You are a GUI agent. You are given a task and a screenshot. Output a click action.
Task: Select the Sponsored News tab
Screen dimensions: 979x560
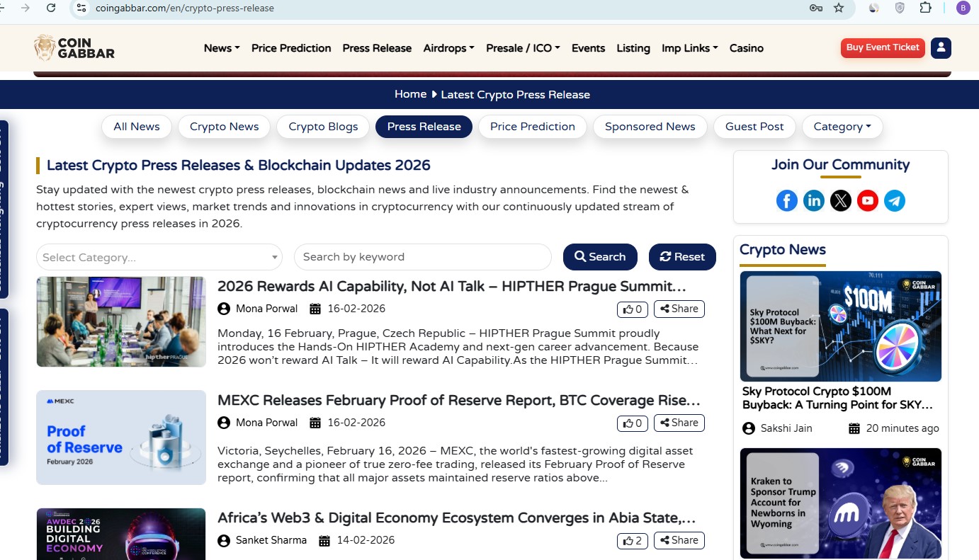pyautogui.click(x=650, y=126)
